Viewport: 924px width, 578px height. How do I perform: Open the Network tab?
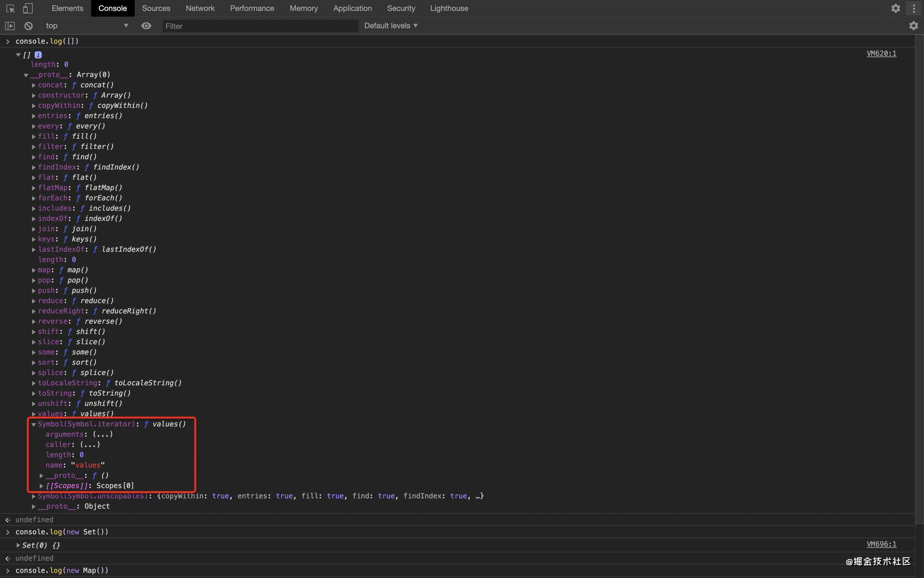click(x=200, y=8)
